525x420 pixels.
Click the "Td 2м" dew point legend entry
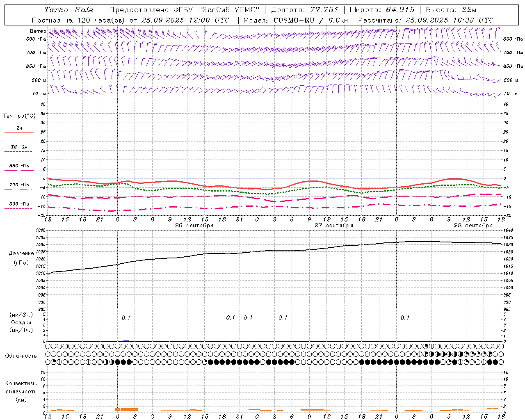[19, 147]
